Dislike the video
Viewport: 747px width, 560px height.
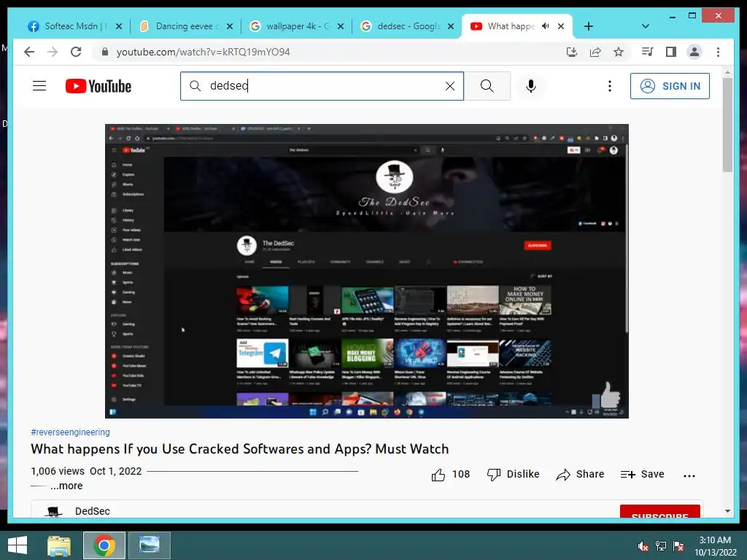tap(513, 474)
